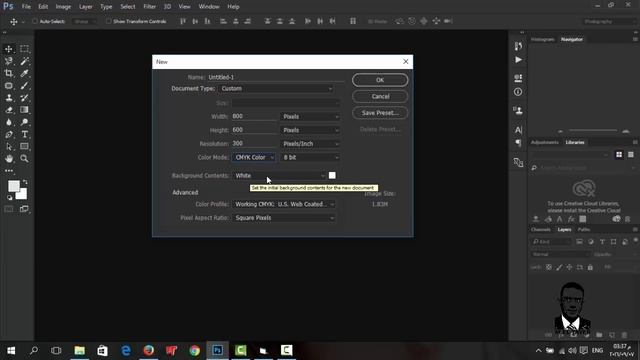The width and height of the screenshot is (640, 360).
Task: Click the Navigator zoom slider
Action: click(593, 131)
